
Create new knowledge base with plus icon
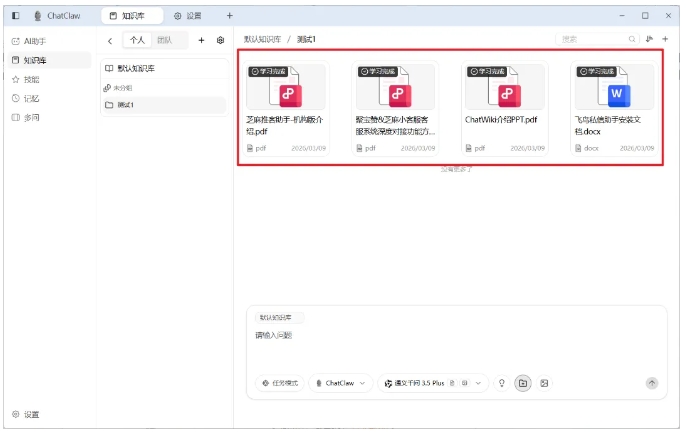(x=201, y=40)
